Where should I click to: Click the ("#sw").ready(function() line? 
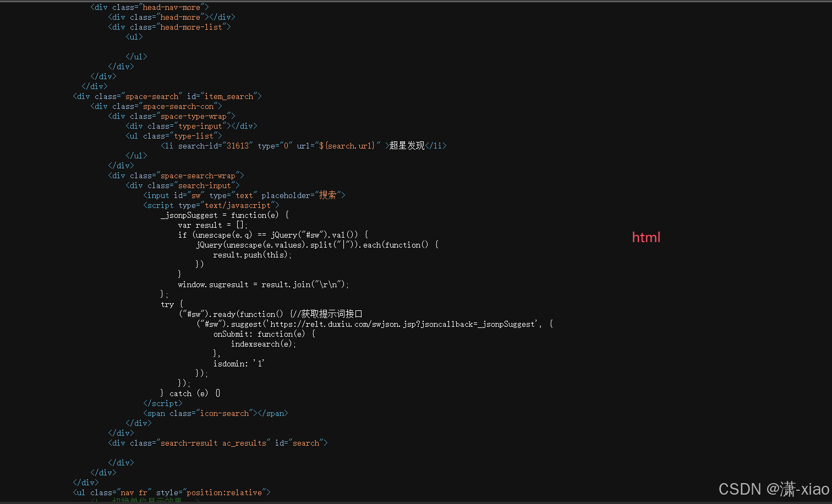click(271, 314)
